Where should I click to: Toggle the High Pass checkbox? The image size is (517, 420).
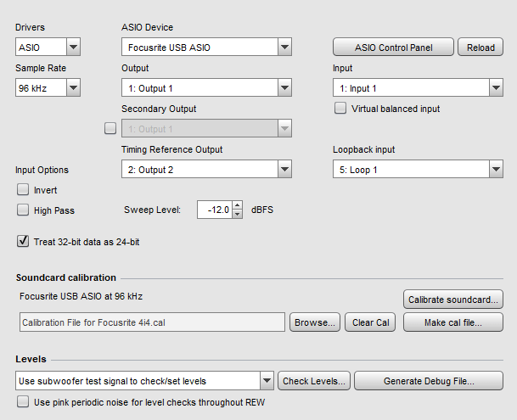coord(23,210)
